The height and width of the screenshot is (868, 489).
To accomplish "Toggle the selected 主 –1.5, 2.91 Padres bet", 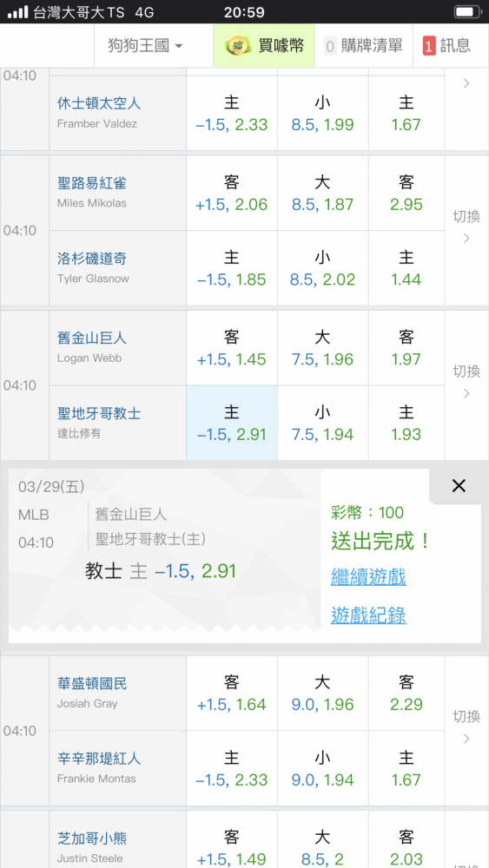I will click(x=232, y=423).
